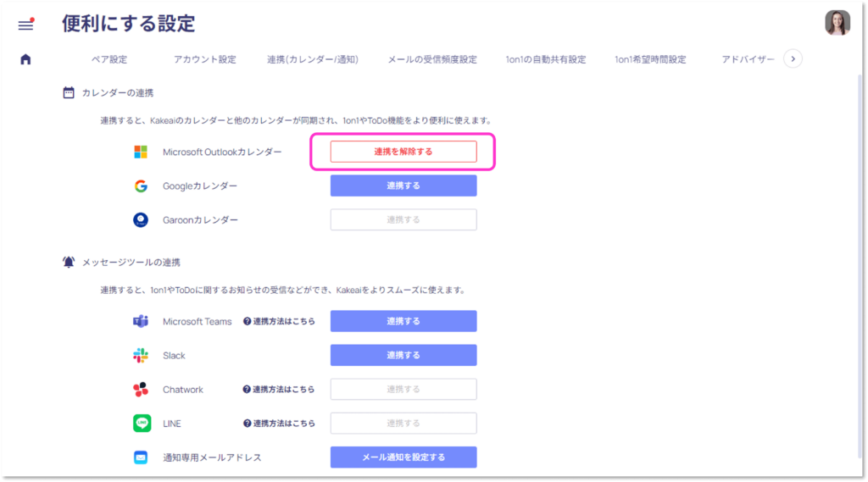The height and width of the screenshot is (482, 868).
Task: Click the calendar icon beside カレンダーの連携
Action: [69, 92]
